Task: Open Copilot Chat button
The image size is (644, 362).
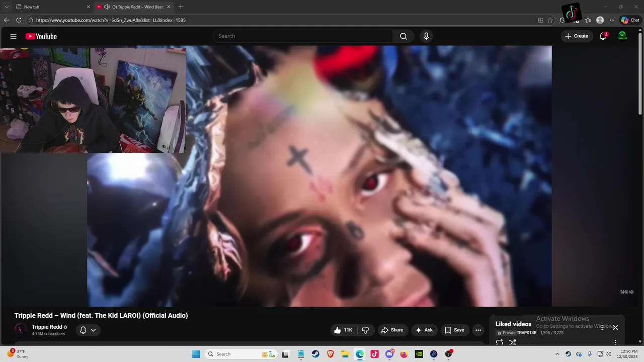Action: point(630,20)
